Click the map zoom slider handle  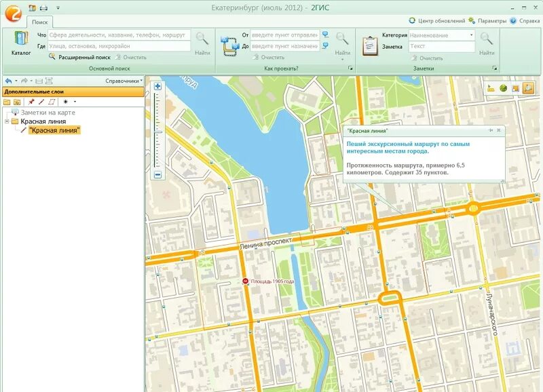point(157,132)
